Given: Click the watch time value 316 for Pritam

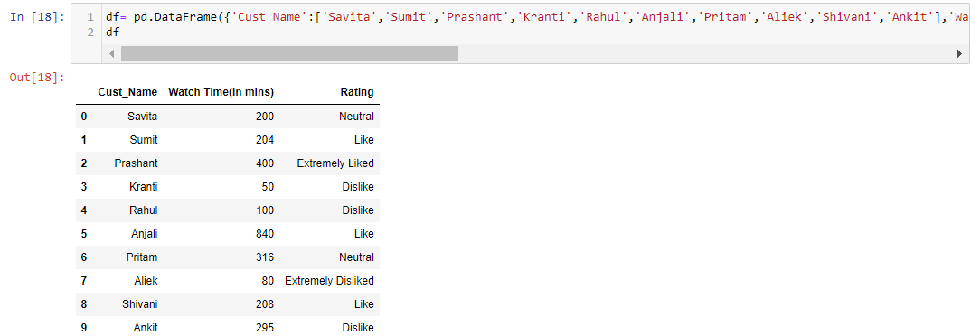Looking at the screenshot, I should (x=264, y=257).
